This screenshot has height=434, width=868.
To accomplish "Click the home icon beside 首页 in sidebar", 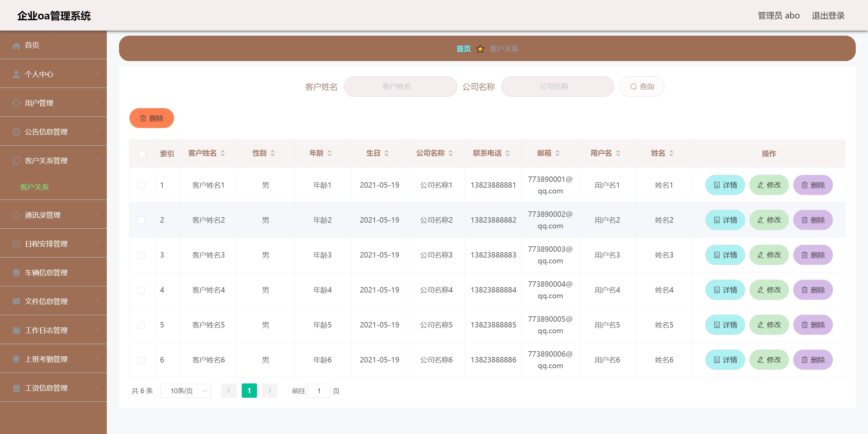I will pyautogui.click(x=16, y=45).
